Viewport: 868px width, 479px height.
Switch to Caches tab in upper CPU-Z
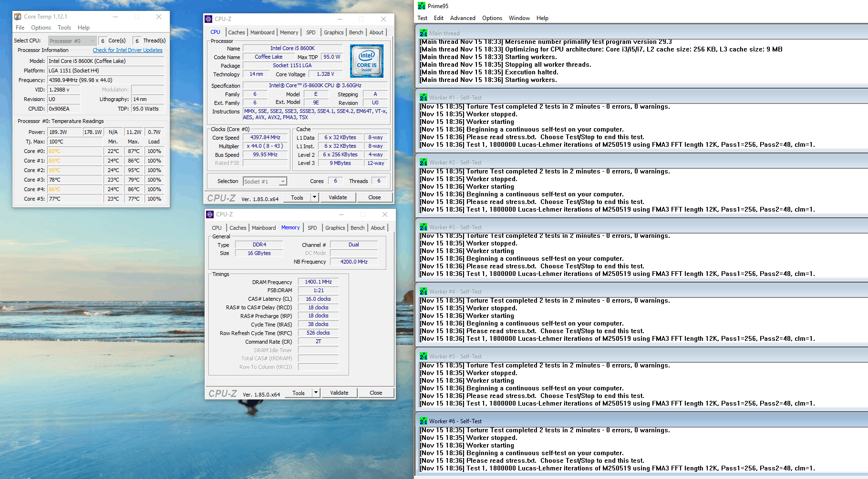236,32
